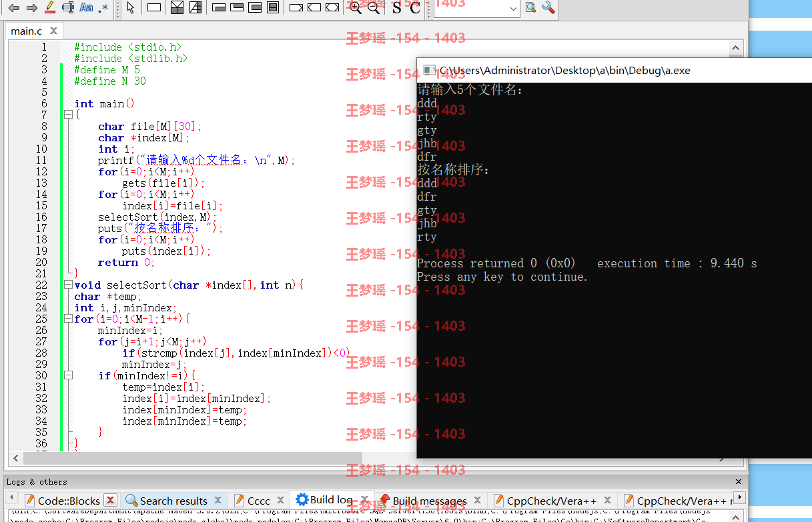Close the Code::Blocks log tab
The image size is (812, 522).
pos(111,500)
